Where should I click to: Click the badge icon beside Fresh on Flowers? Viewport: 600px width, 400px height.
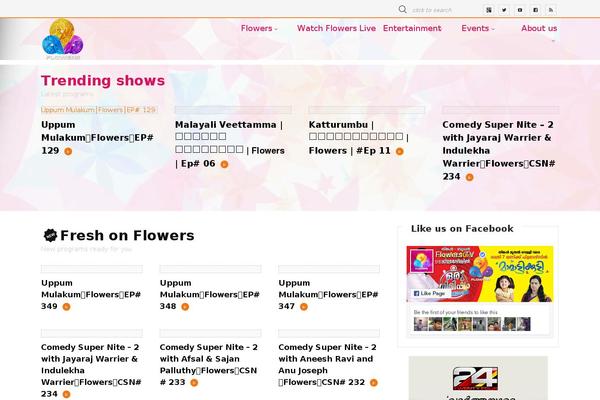50,235
